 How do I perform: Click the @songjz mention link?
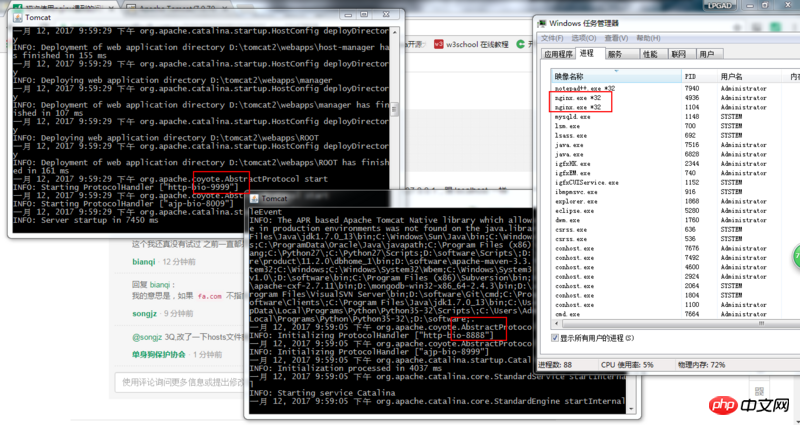(x=147, y=337)
